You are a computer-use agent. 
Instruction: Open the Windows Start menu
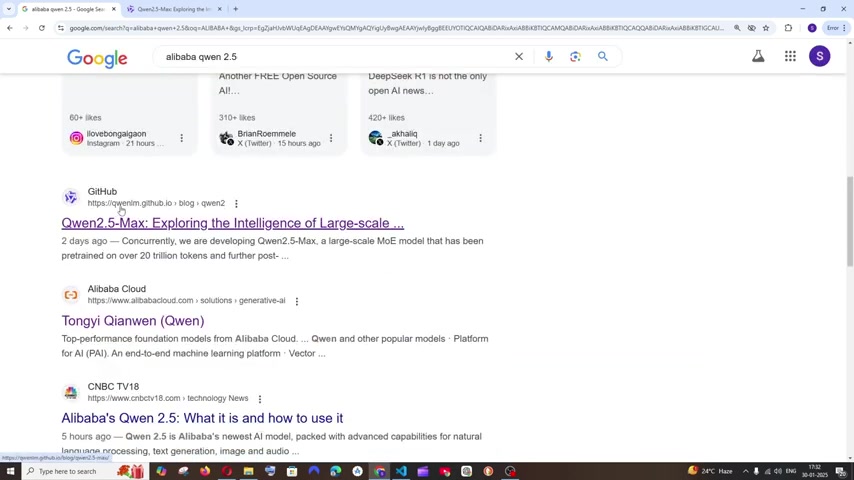(10, 471)
